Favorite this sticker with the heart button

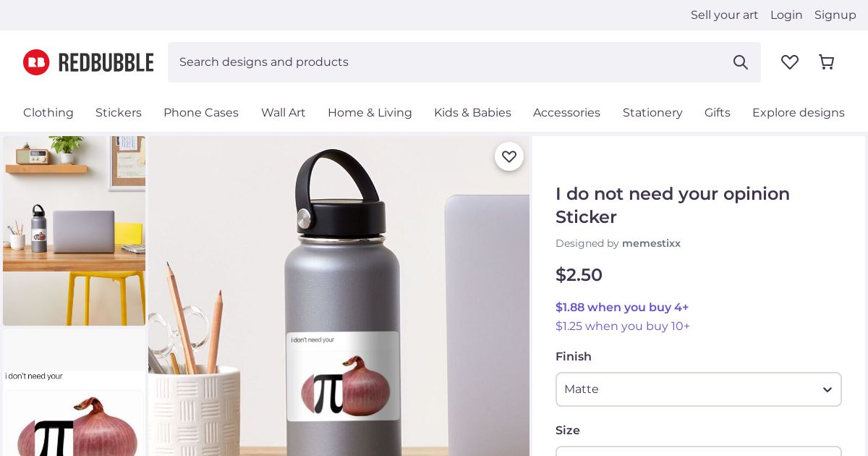509,156
